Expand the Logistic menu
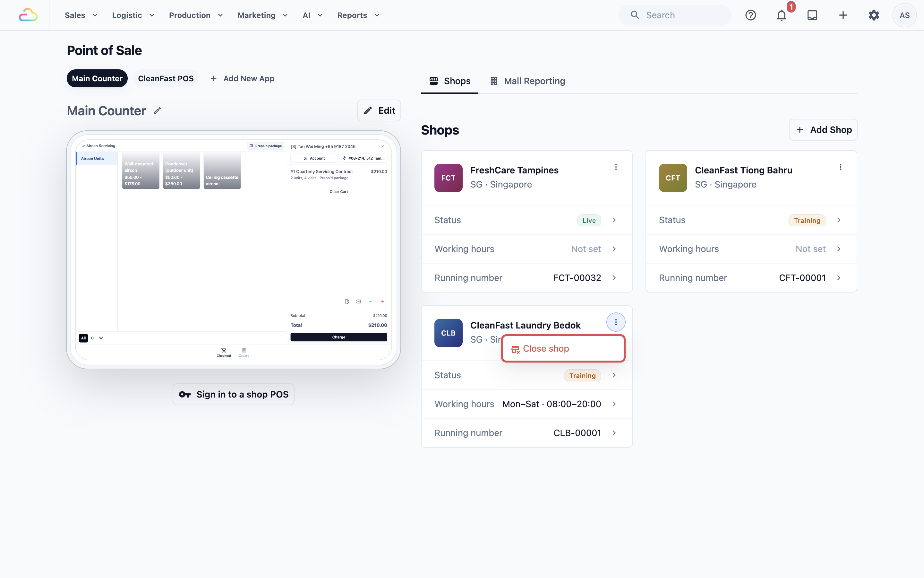The height and width of the screenshot is (578, 924). tap(133, 15)
